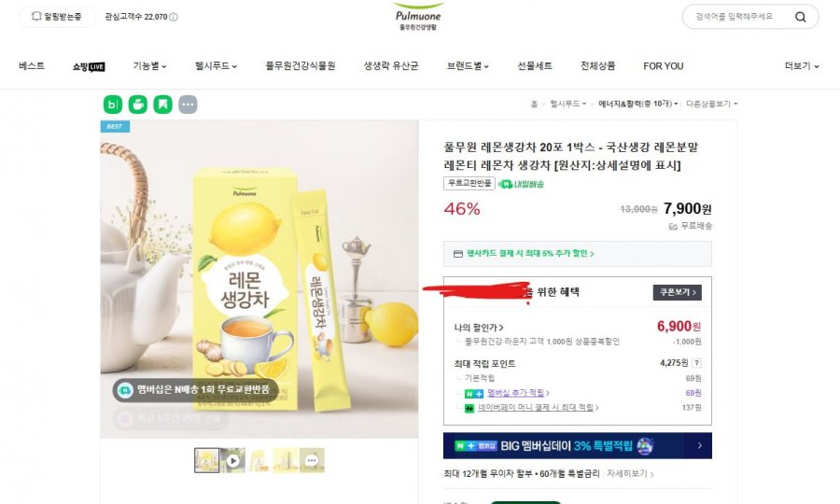Click the Pulmuone store logo
Viewport: 840px width, 504px height.
tap(418, 16)
